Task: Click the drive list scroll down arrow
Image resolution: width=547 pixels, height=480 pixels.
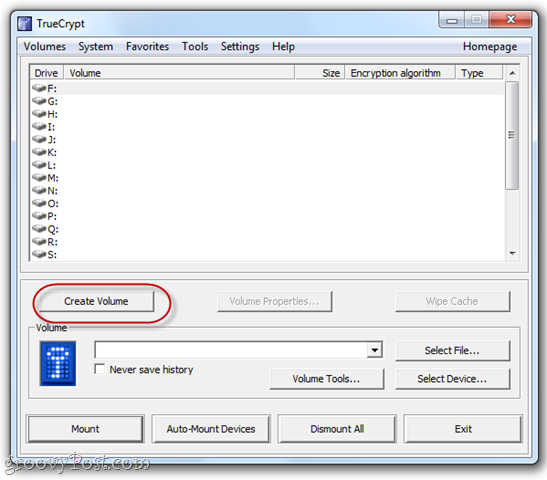Action: point(512,253)
